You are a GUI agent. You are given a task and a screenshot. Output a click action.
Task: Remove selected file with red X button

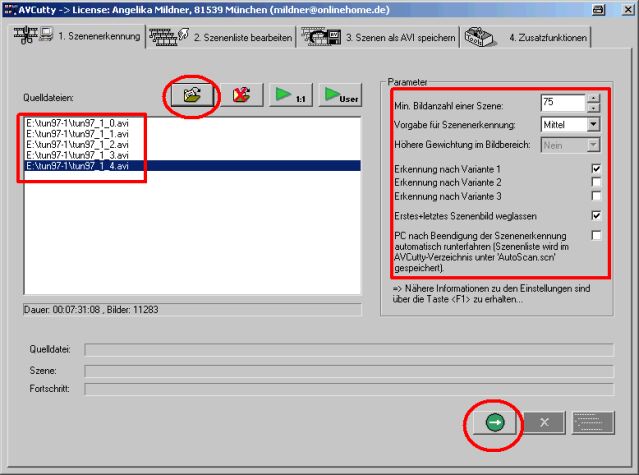(242, 95)
